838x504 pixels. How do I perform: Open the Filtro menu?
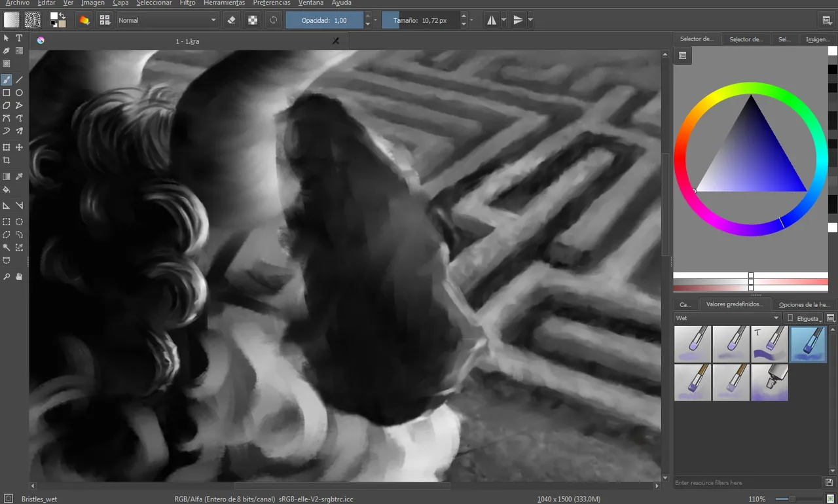point(187,3)
